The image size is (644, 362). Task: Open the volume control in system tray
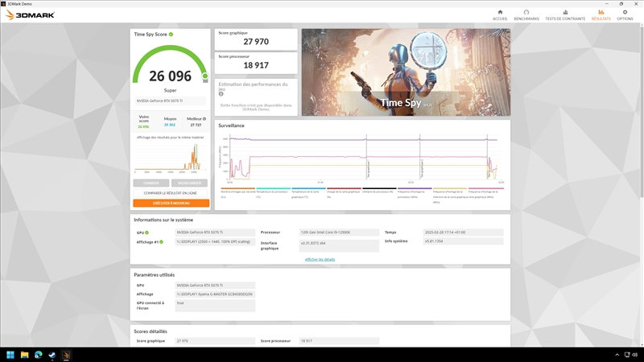point(635,355)
